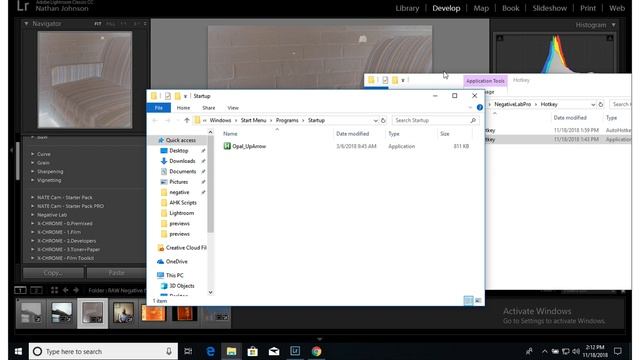This screenshot has height=360, width=640.
Task: Click the Navigator preview image
Action: pyautogui.click(x=85, y=80)
